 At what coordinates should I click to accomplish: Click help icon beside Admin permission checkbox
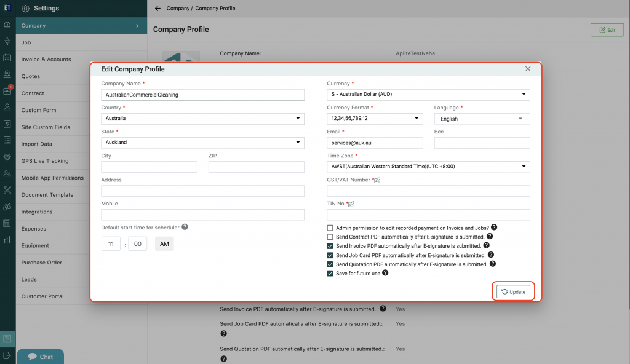tap(494, 228)
